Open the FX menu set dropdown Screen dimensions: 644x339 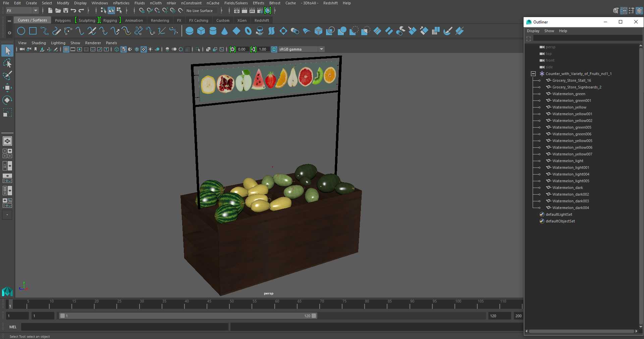(22, 11)
